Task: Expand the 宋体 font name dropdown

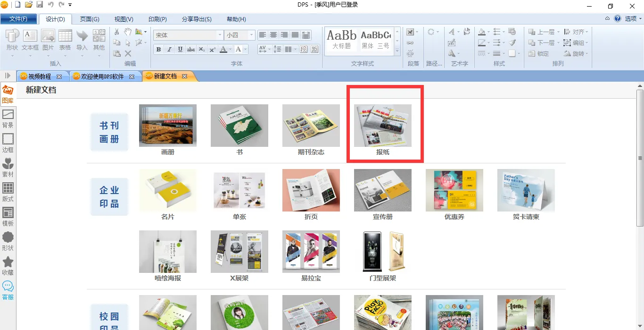Action: 220,35
